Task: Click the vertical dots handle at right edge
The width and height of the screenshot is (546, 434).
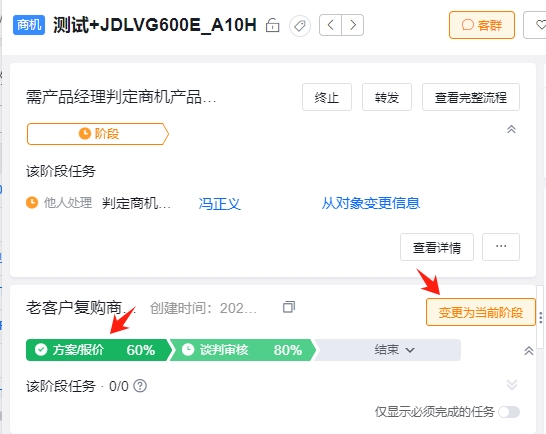Action: click(540, 318)
